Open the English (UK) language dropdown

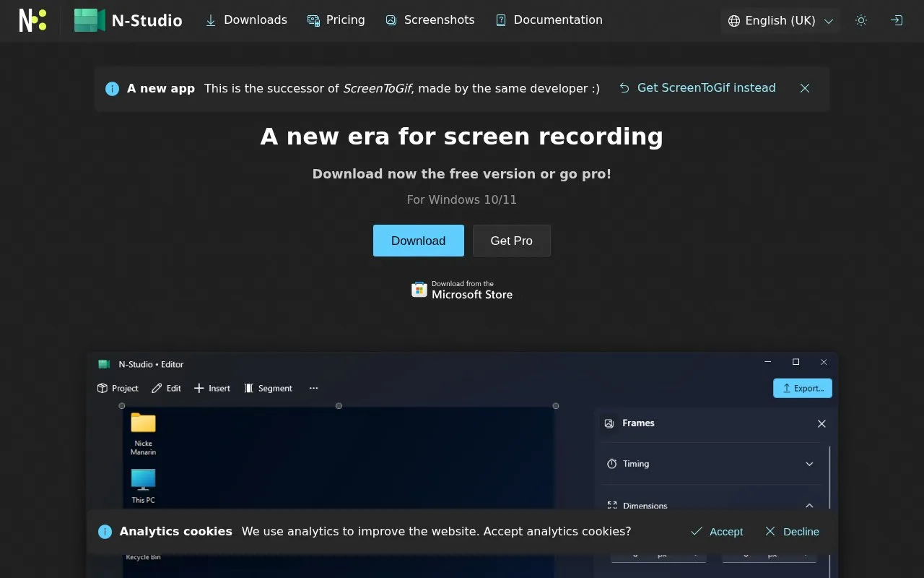[780, 21]
